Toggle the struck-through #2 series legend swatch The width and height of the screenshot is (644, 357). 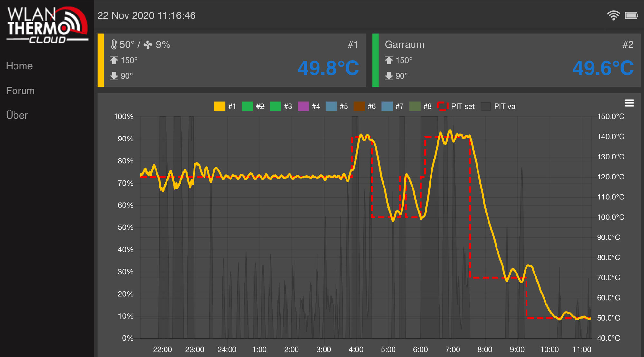click(247, 106)
